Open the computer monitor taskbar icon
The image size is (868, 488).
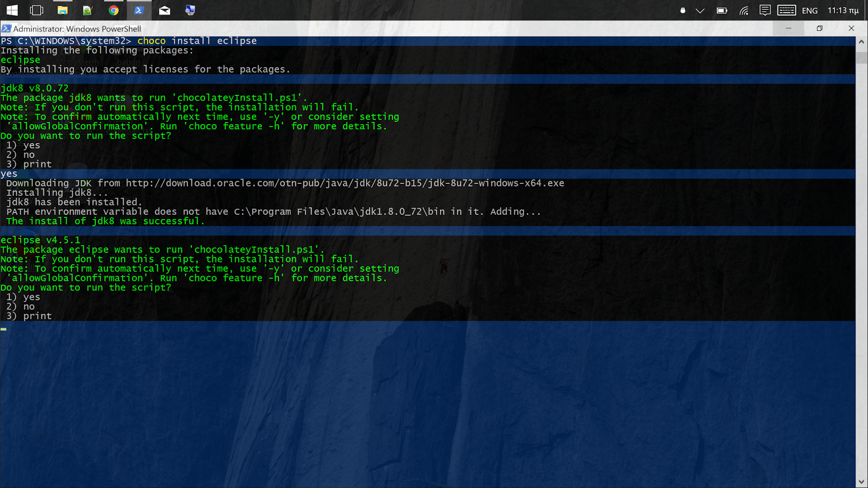pyautogui.click(x=190, y=10)
